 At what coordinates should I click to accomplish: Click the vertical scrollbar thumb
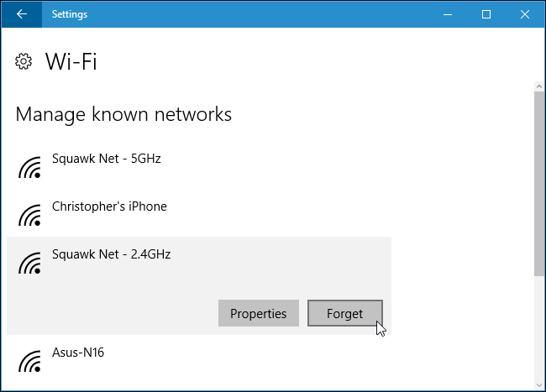tap(538, 183)
